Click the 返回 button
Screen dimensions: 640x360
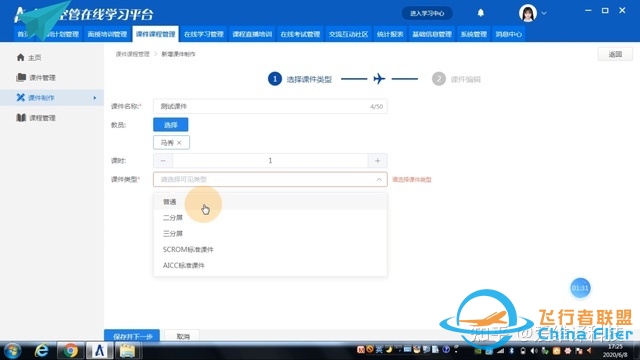(615, 54)
